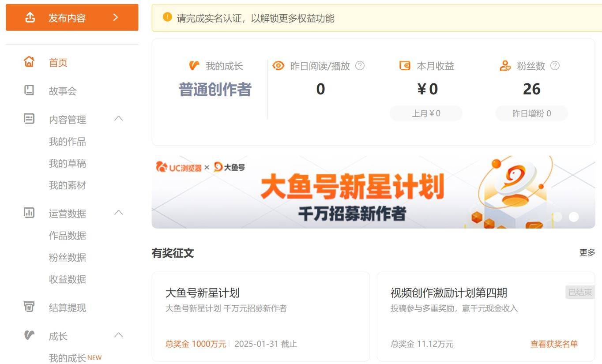Click the 上月￥0 pill

[426, 113]
